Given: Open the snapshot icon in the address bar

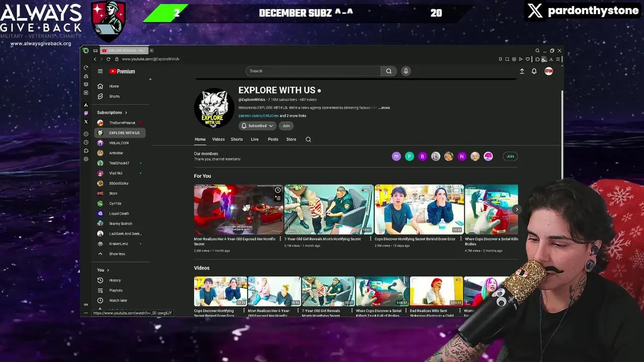Looking at the screenshot, I should 507,59.
